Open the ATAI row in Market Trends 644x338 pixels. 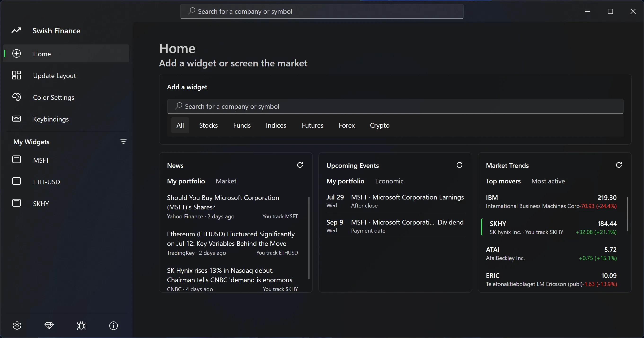coord(551,253)
